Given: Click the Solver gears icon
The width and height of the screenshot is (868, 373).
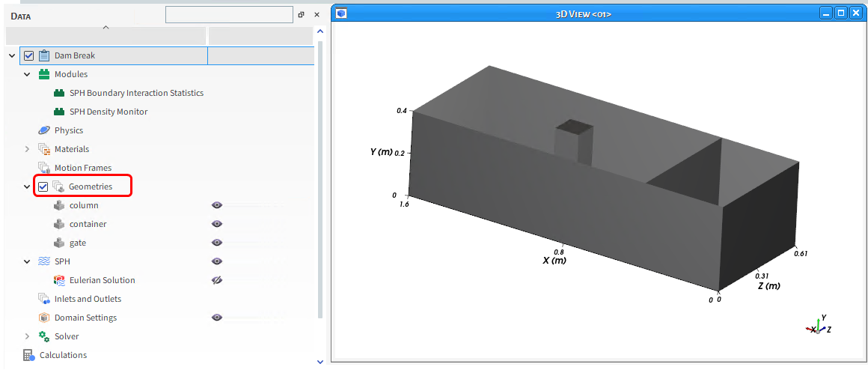Looking at the screenshot, I should coord(44,336).
